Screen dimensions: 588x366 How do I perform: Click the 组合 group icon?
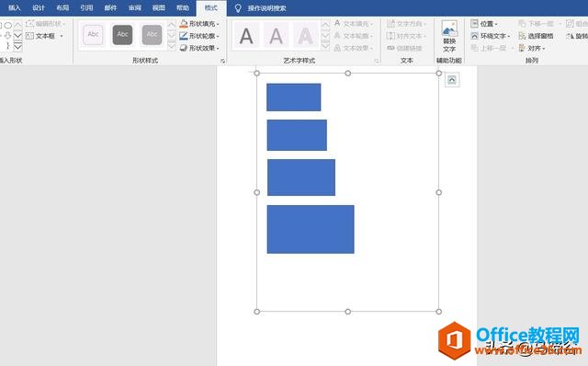click(570, 24)
